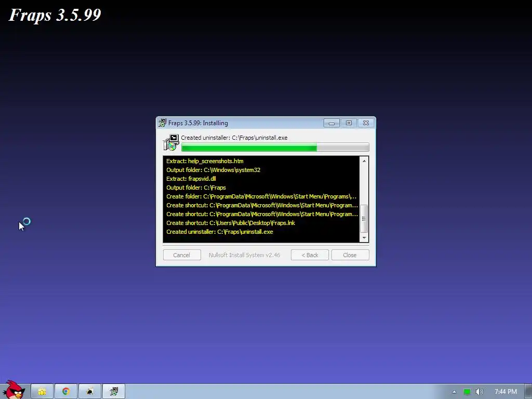Screen dimensions: 532x399
Task: Click the green tray icon
Action: pyautogui.click(x=467, y=392)
